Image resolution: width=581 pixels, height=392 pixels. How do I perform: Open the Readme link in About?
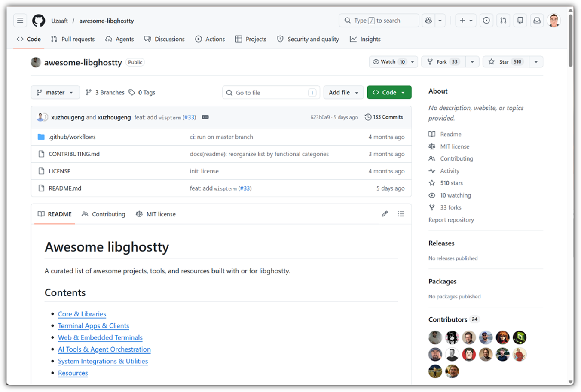445,134
